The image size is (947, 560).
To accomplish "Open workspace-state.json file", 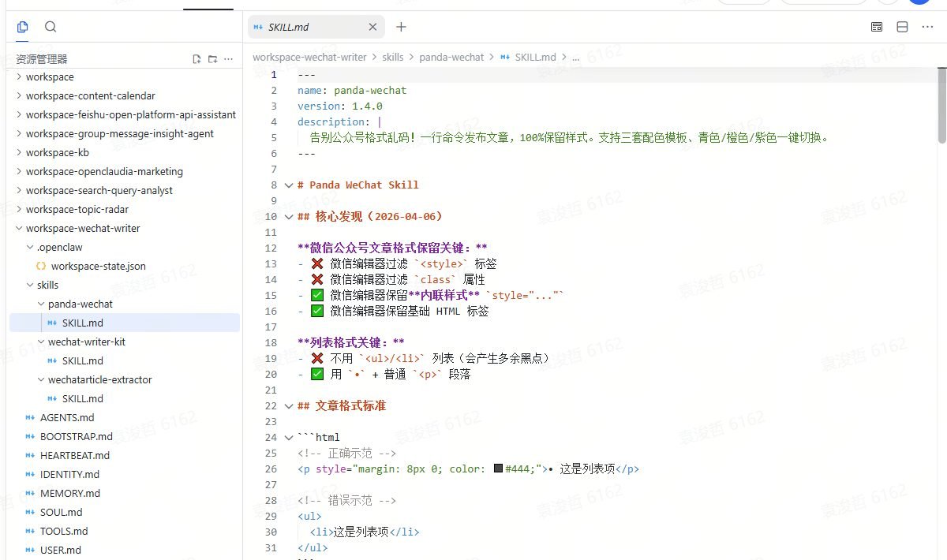I will click(98, 267).
